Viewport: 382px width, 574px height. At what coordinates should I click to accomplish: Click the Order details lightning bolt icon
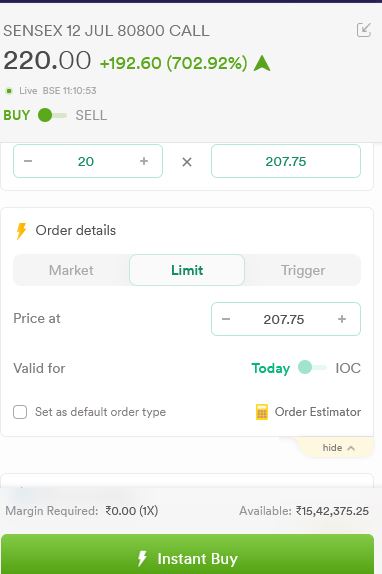pyautogui.click(x=21, y=231)
